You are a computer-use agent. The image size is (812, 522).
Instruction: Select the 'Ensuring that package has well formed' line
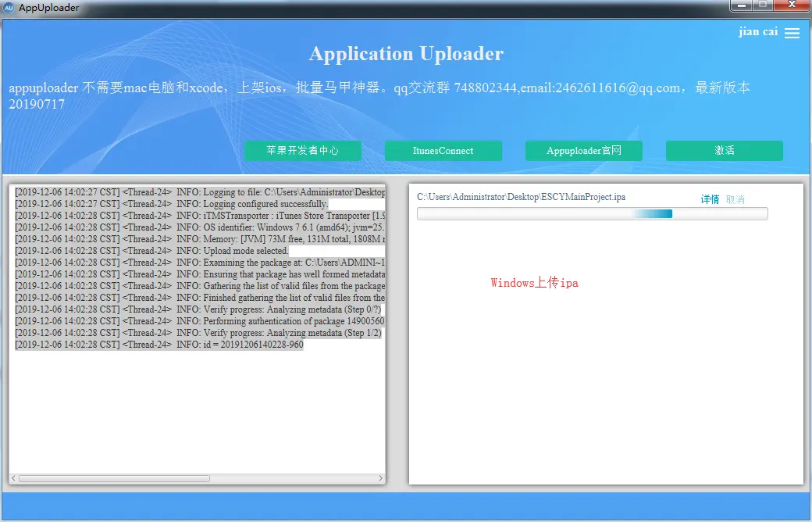point(200,274)
